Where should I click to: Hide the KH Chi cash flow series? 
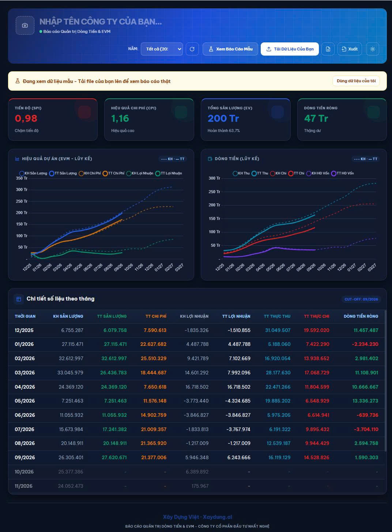tap(278, 173)
